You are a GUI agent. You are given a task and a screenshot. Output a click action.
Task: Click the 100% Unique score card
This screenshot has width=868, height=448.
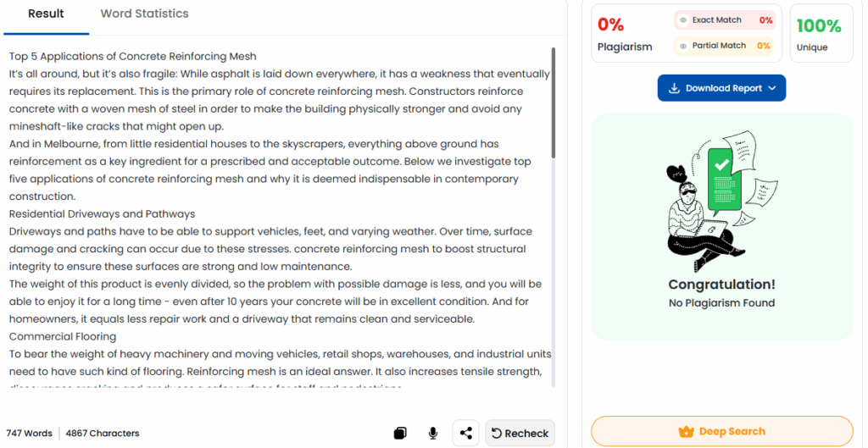click(x=821, y=34)
